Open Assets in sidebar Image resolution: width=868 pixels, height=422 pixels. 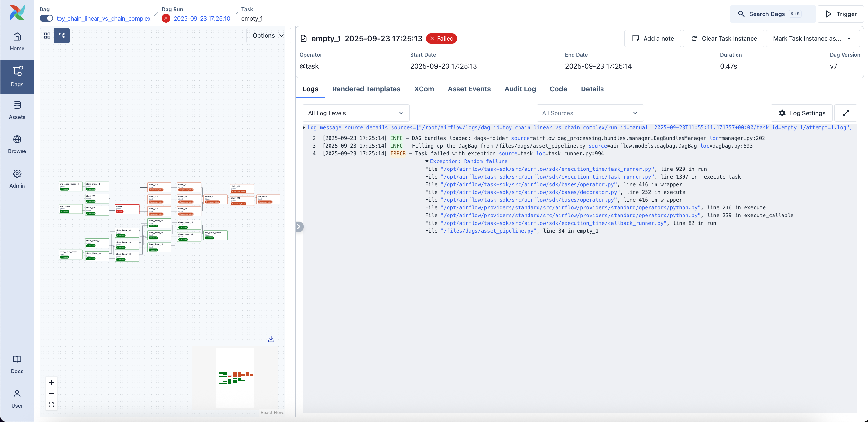(x=17, y=110)
